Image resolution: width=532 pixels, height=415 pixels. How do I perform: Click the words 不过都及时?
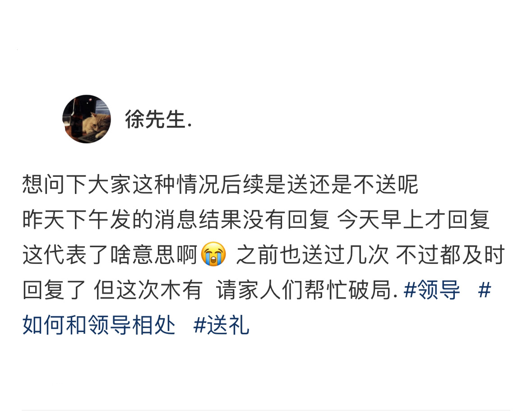450,254
